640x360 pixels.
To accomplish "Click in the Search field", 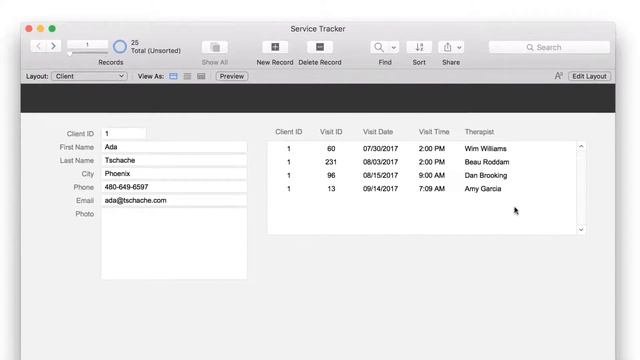I will [549, 47].
